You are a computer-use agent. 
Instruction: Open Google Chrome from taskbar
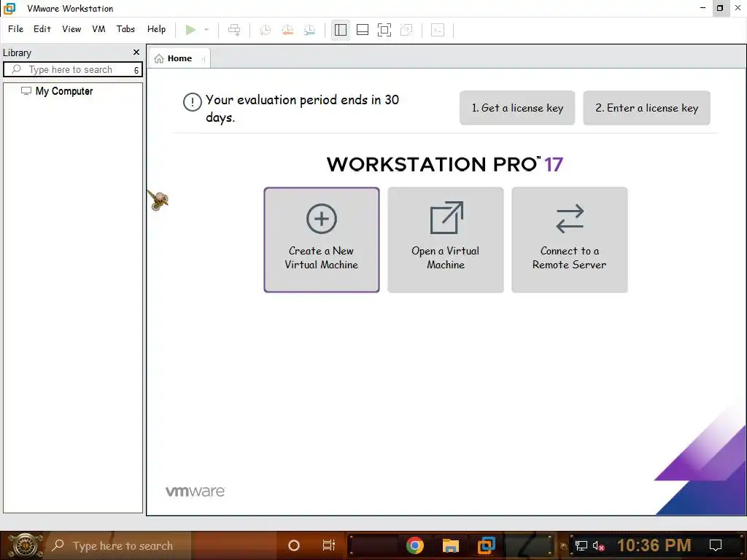click(415, 545)
